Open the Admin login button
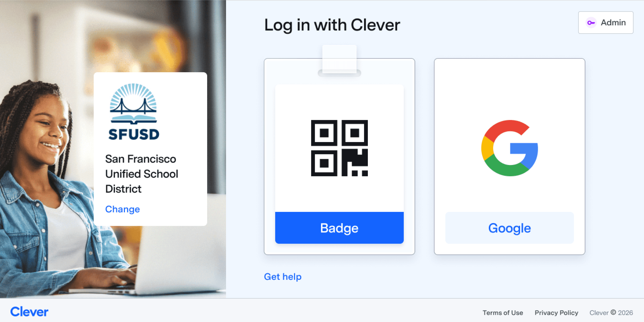This screenshot has width=644, height=322. tap(606, 23)
